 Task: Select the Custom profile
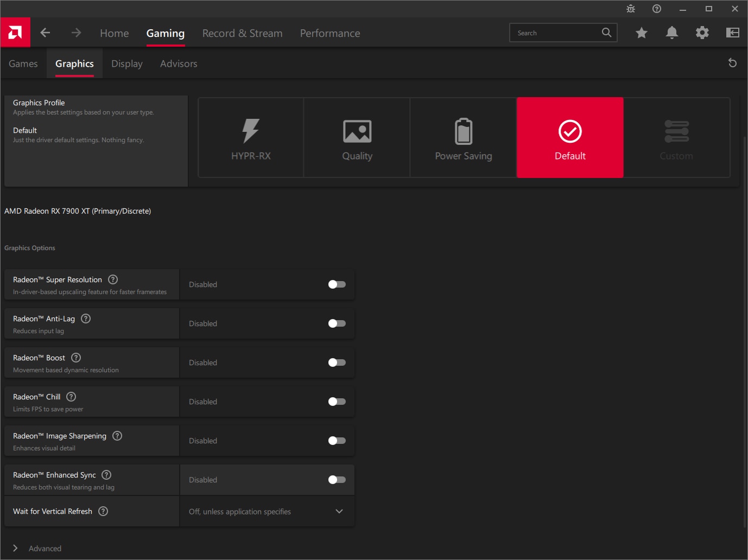tap(676, 138)
